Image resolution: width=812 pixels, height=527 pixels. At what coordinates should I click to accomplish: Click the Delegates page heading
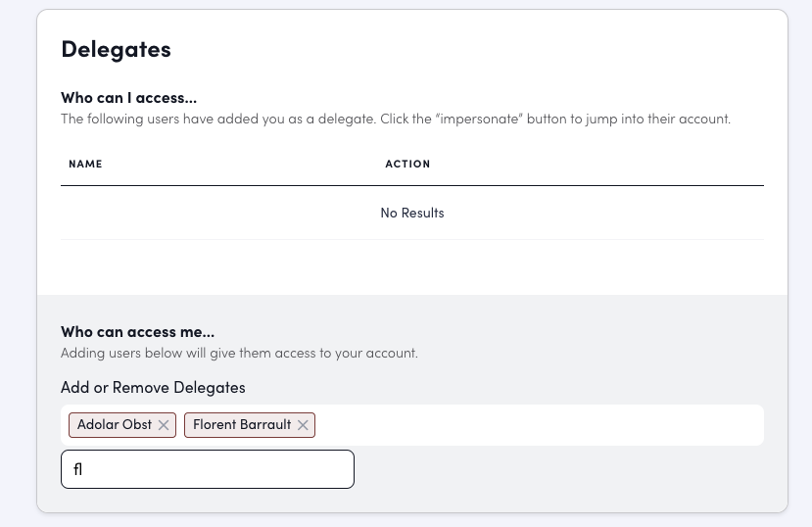click(x=116, y=49)
